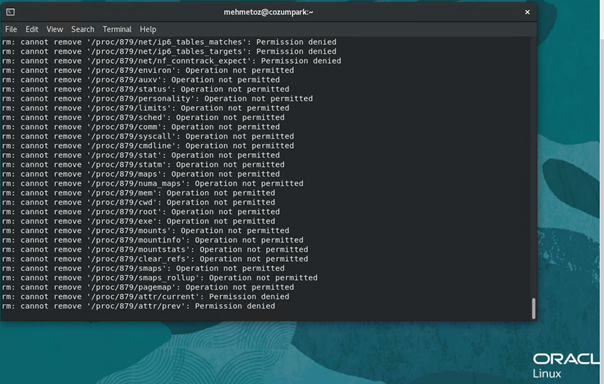Click the '/proc/879/environ' error line
604x384 pixels.
click(x=148, y=70)
